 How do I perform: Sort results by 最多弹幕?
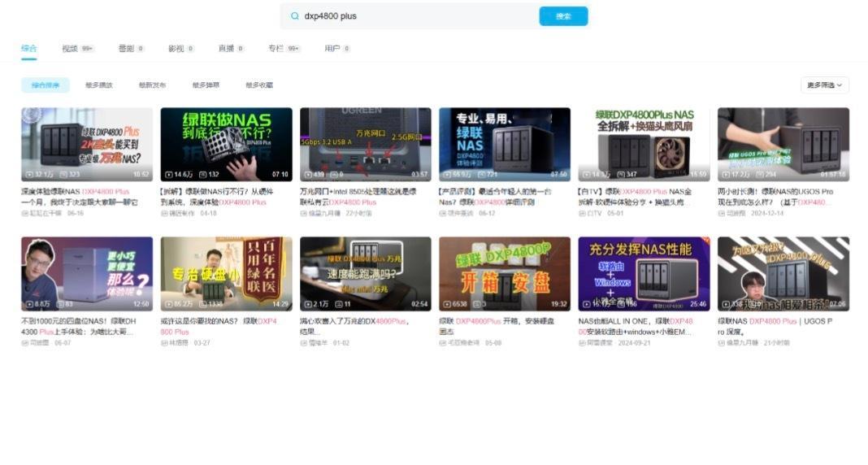coord(206,85)
